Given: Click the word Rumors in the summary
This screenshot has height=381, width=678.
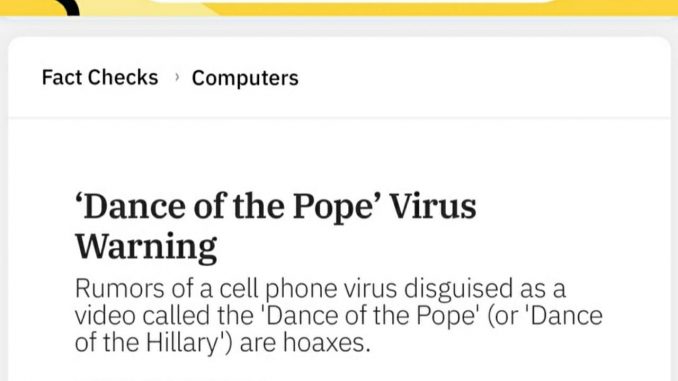Looking at the screenshot, I should [x=119, y=288].
